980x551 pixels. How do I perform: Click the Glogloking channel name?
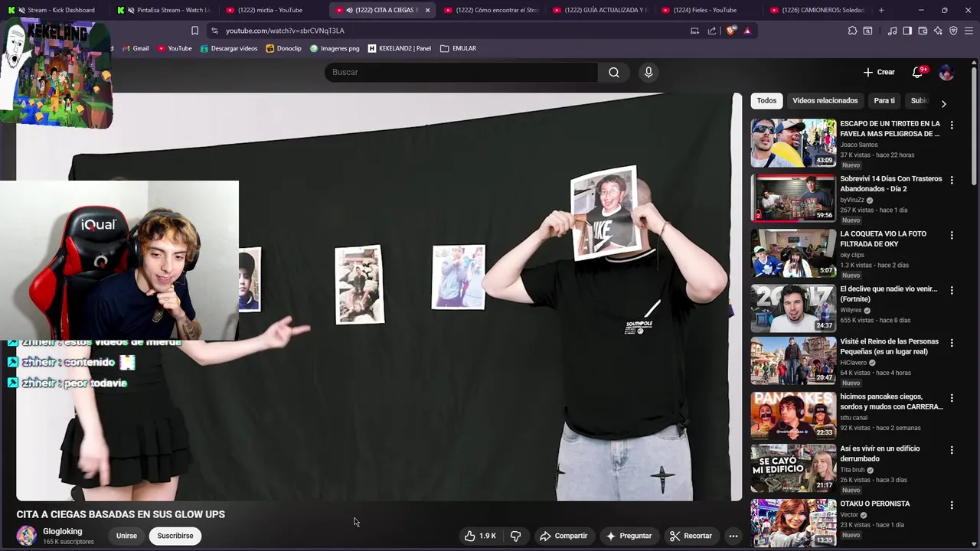pos(62,531)
